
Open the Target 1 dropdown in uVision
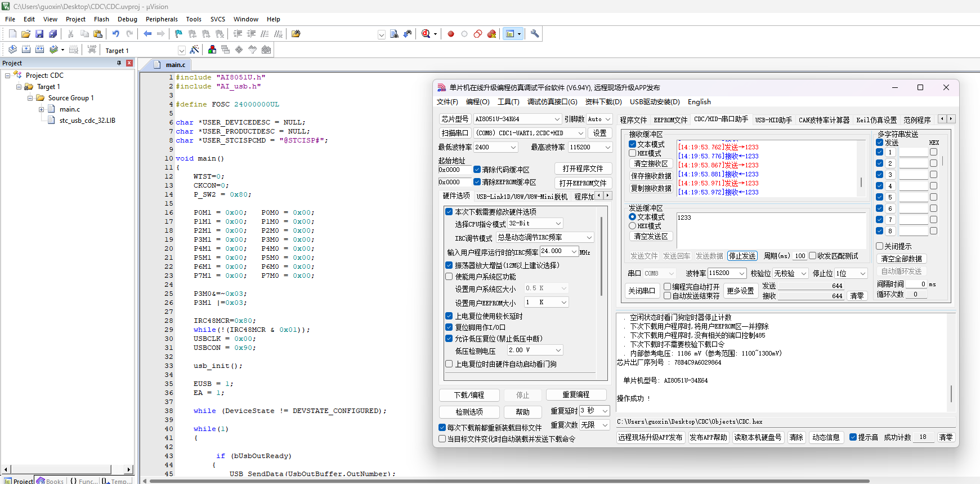[x=181, y=50]
